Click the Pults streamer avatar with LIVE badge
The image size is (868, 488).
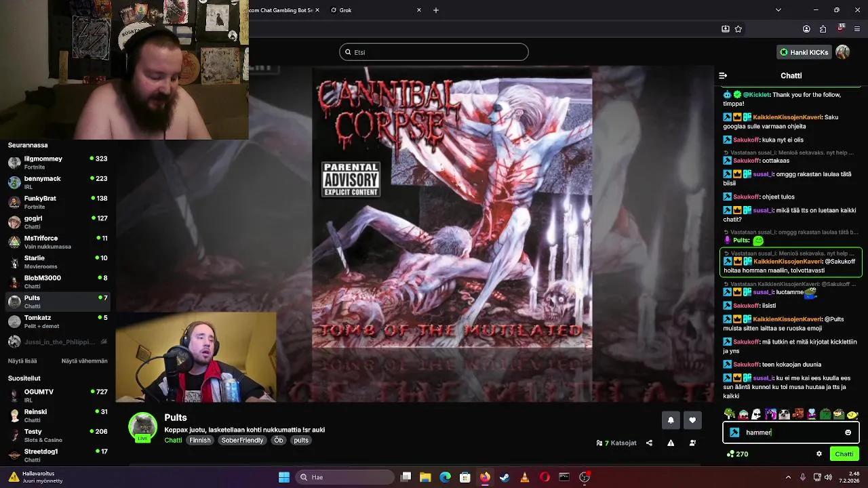click(142, 427)
